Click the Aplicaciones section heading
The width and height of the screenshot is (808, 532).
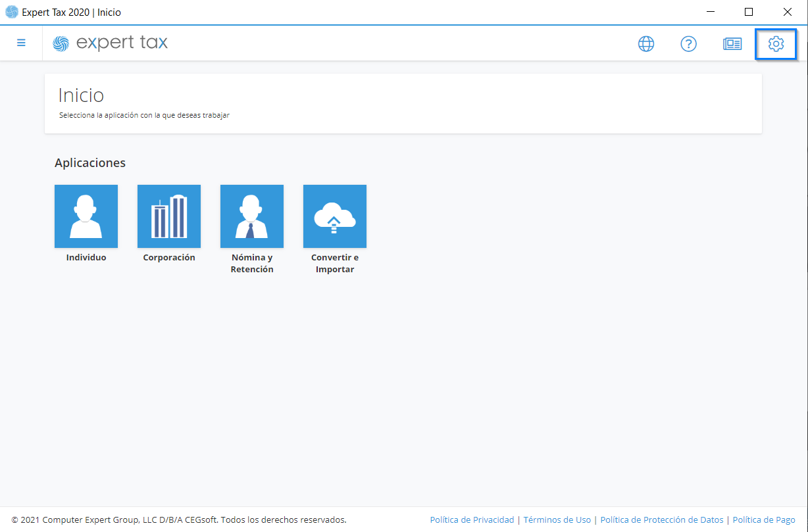90,163
